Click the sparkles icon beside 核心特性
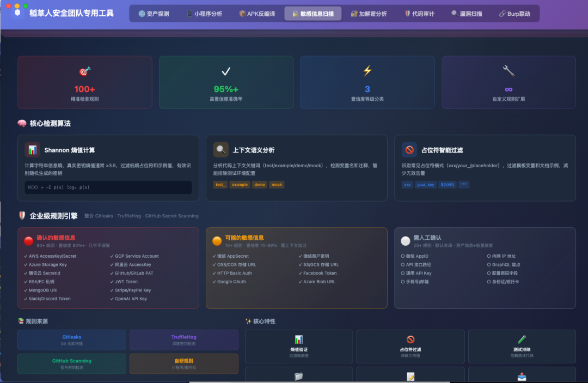 [x=248, y=321]
